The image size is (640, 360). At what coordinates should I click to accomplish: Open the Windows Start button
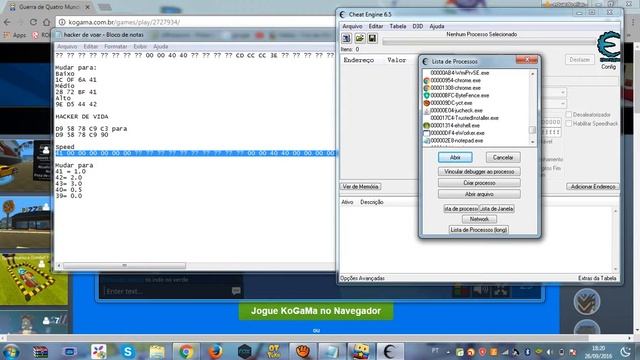click(x=11, y=352)
